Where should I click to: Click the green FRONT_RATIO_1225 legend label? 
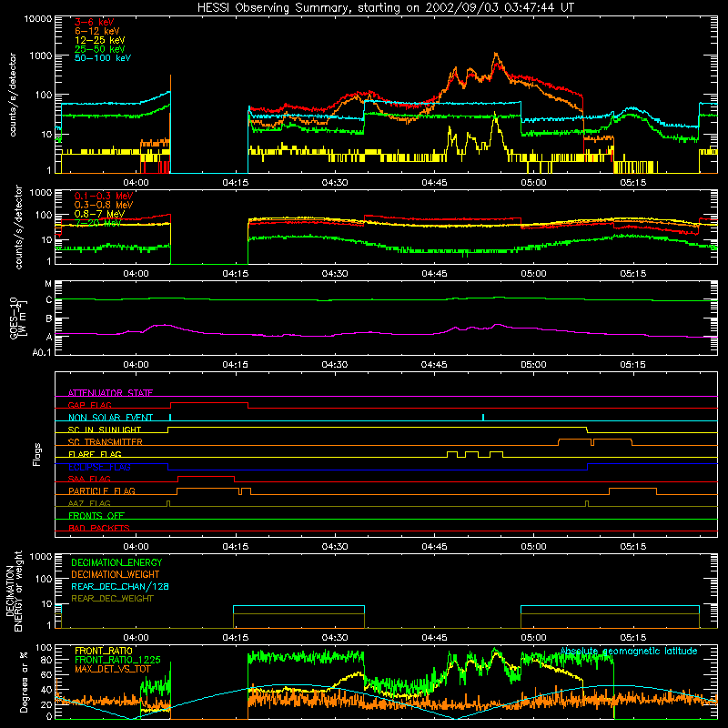(117, 660)
